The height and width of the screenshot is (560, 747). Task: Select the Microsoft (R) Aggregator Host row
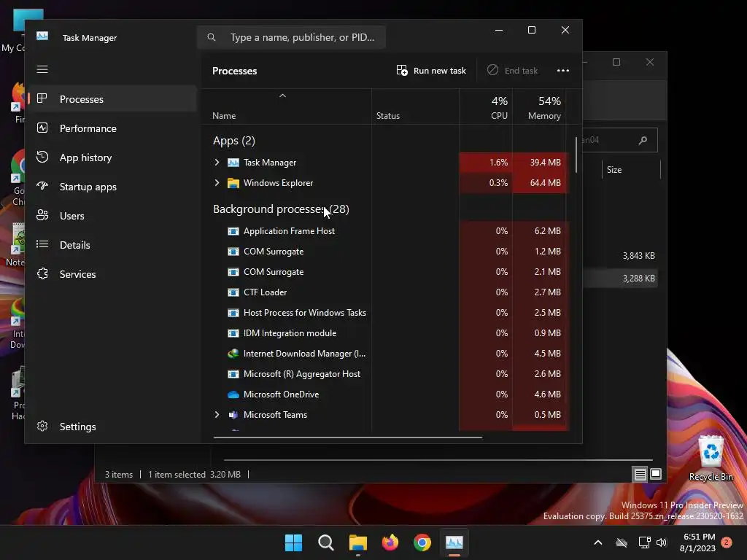pos(390,374)
